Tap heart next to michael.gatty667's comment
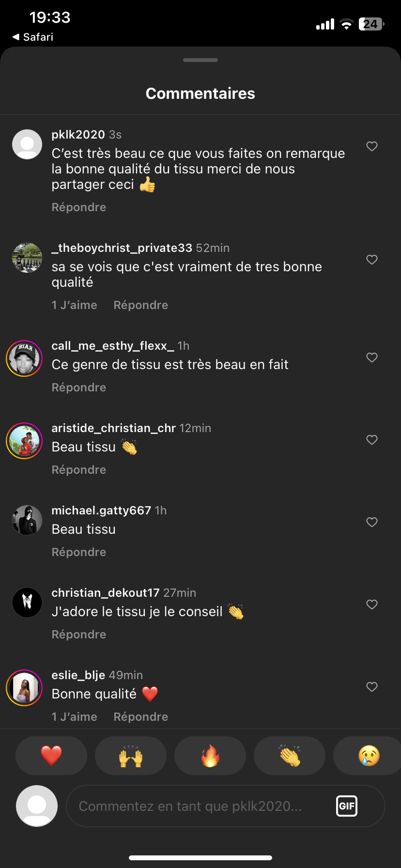Viewport: 401px width, 868px height. (372, 522)
